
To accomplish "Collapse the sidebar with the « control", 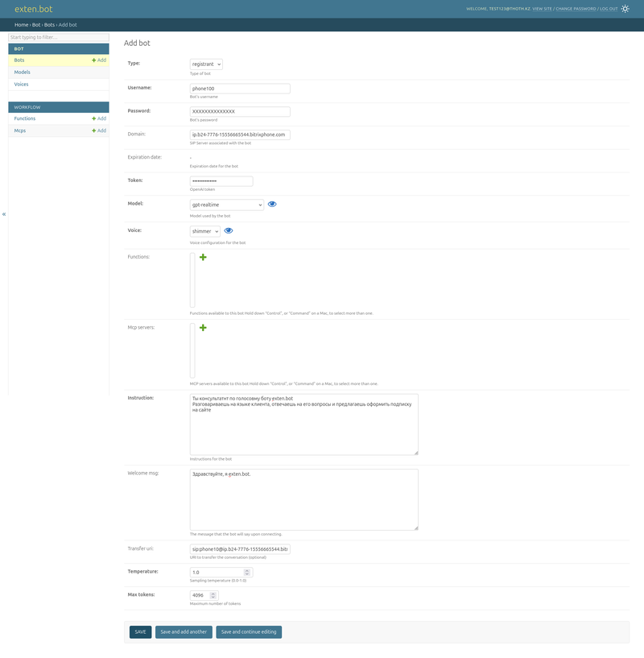I will click(3, 213).
